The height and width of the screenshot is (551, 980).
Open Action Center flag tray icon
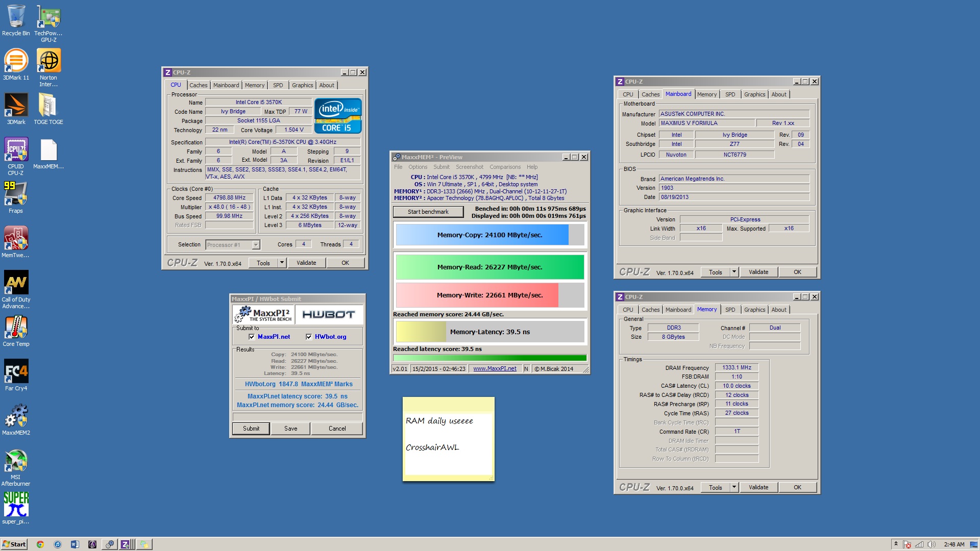coord(907,544)
